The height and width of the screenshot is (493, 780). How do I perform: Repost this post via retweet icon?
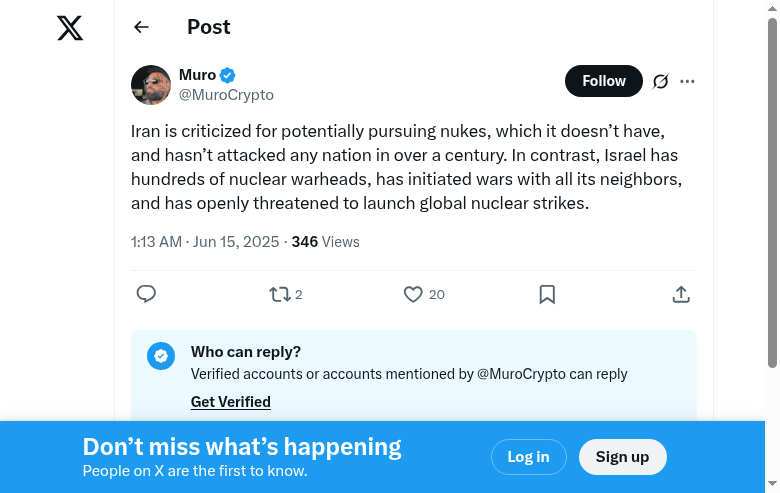pos(280,294)
